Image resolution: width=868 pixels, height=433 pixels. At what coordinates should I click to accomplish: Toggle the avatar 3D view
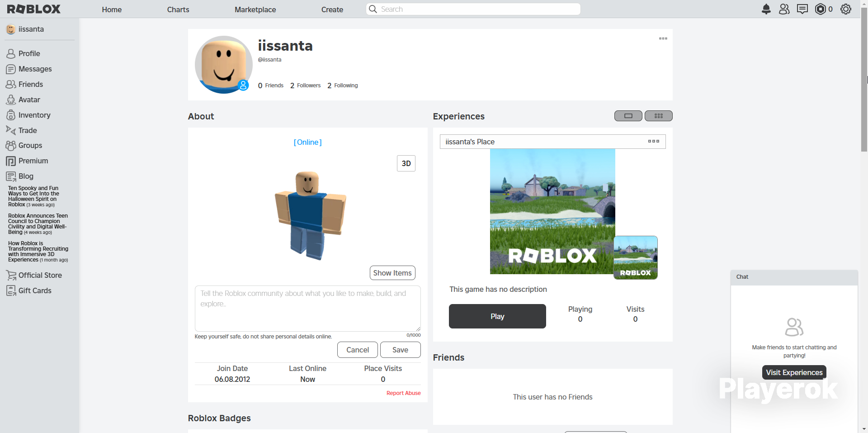point(406,163)
